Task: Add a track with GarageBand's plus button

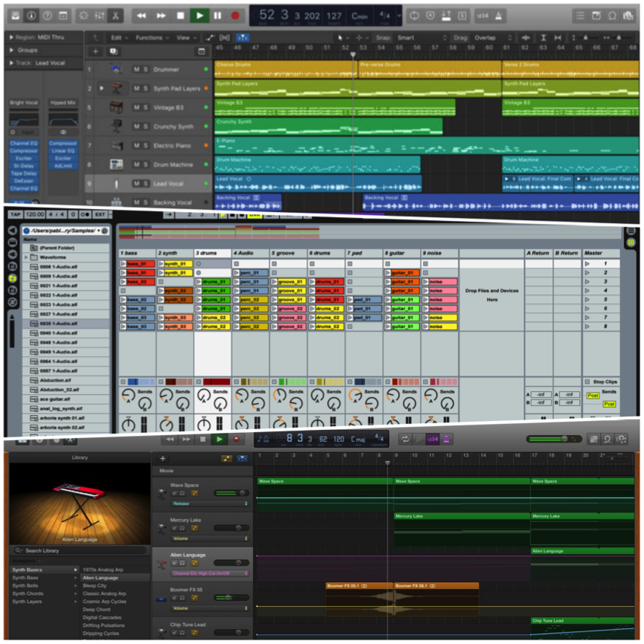Action: 163,458
